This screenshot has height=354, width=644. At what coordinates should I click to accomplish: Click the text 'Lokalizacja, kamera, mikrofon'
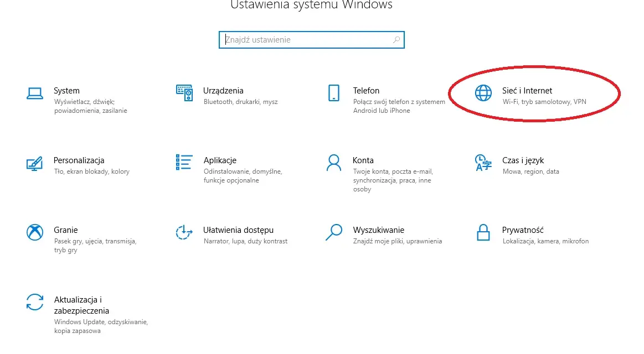click(546, 241)
